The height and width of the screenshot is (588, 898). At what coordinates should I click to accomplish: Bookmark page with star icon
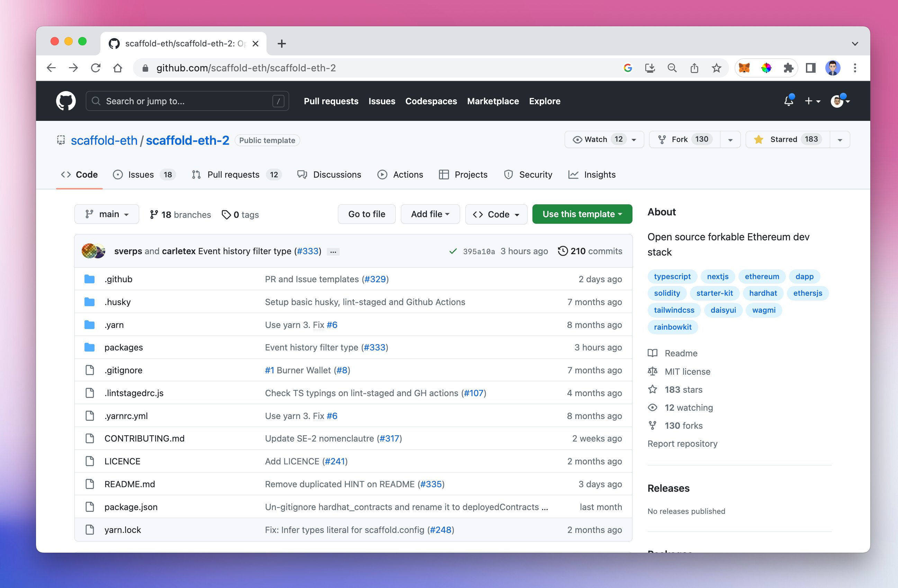pos(716,68)
